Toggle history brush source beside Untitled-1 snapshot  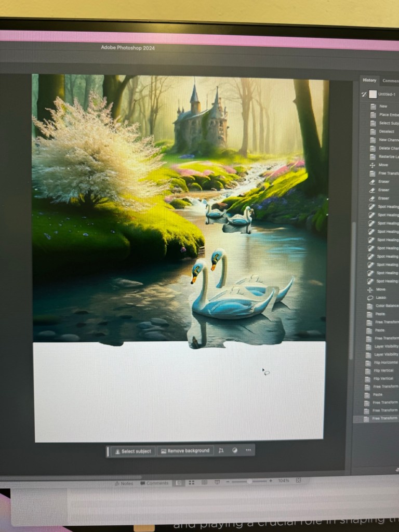tap(364, 94)
